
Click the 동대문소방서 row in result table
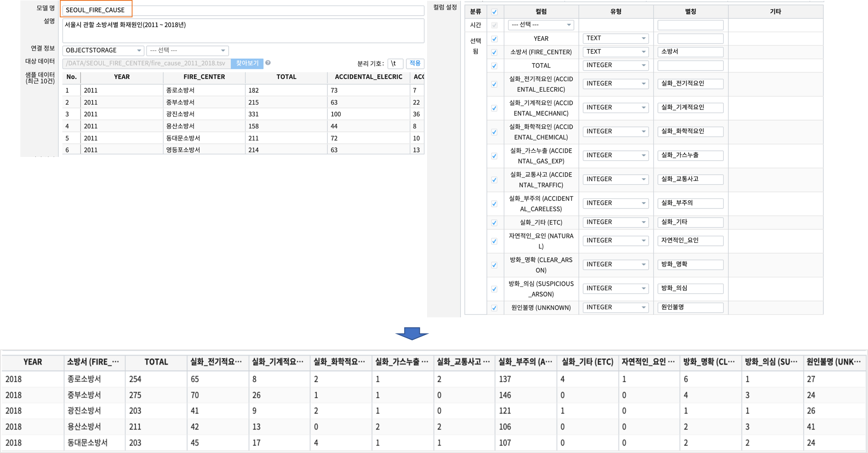[x=433, y=443]
